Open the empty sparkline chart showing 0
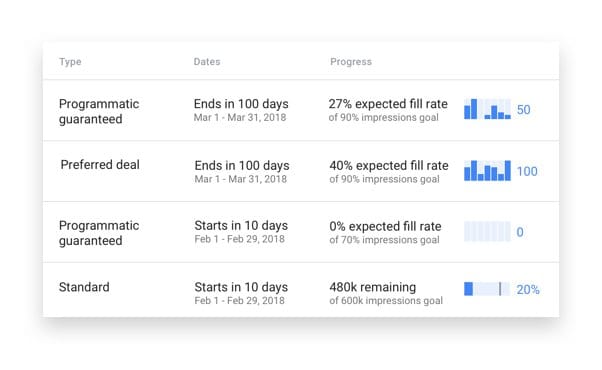The image size is (602, 370). point(487,231)
